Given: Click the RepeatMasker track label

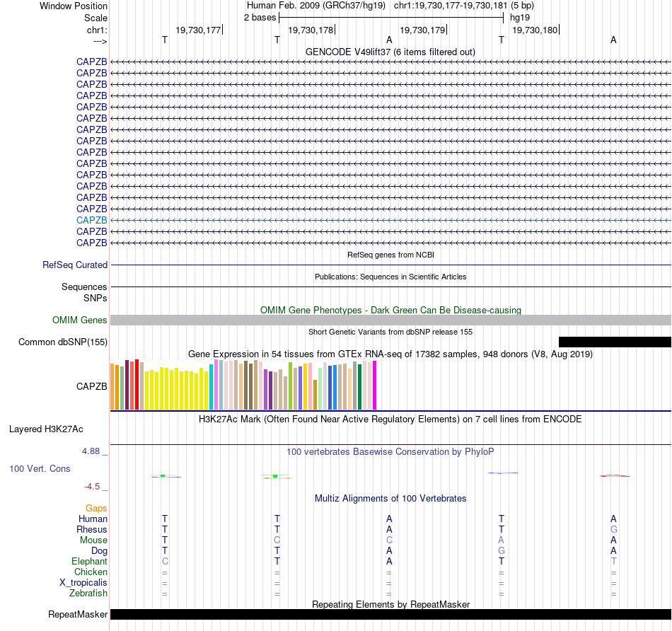Looking at the screenshot, I should (x=78, y=615).
